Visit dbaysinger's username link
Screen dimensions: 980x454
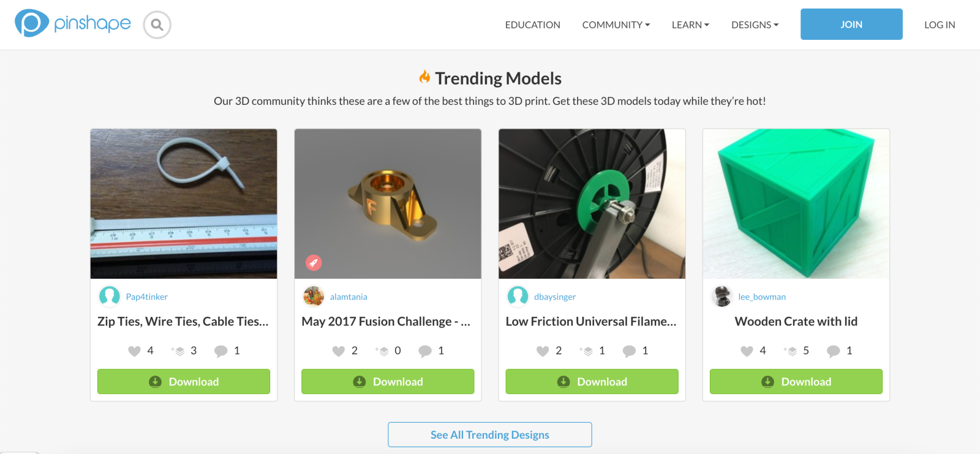[x=555, y=297]
